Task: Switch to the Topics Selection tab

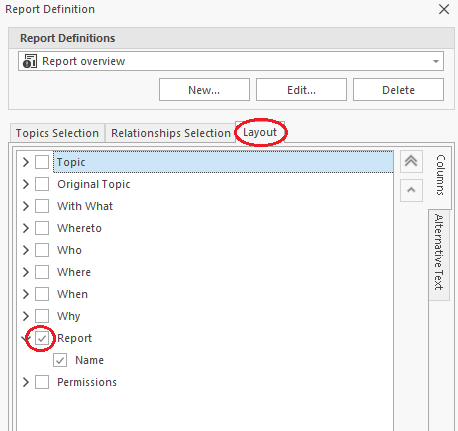Action: tap(57, 133)
